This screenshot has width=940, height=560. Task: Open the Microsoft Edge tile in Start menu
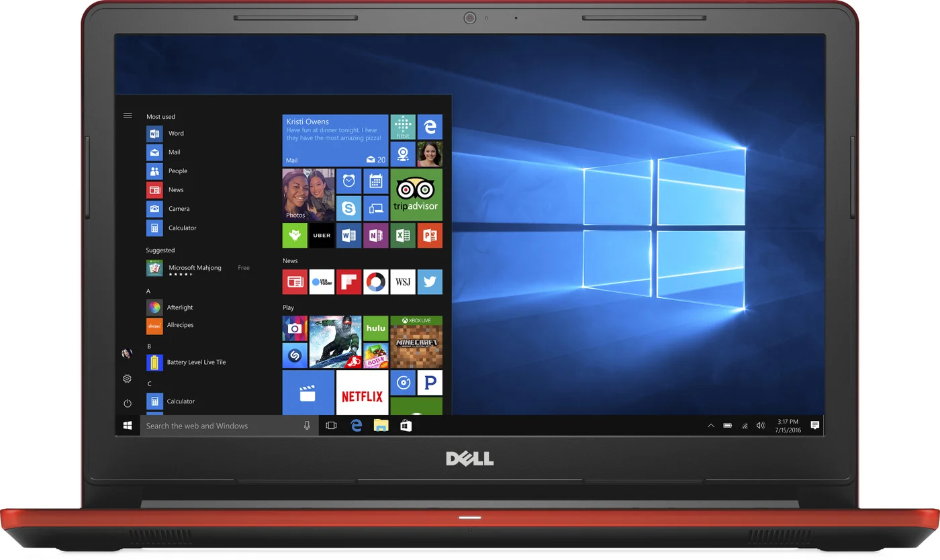click(x=430, y=127)
